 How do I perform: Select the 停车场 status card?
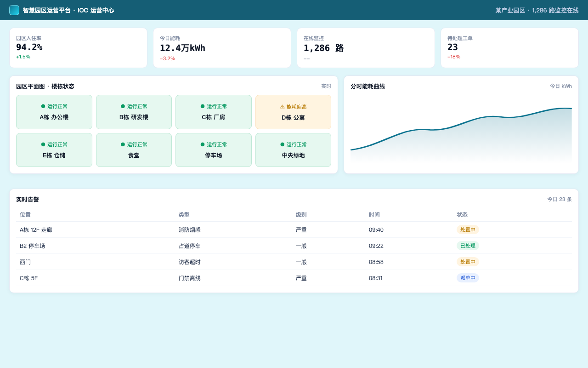click(214, 150)
